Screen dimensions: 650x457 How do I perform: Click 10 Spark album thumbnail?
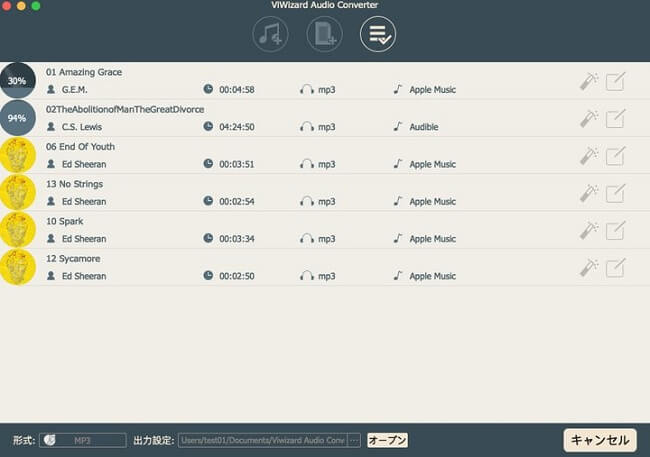pyautogui.click(x=17, y=230)
